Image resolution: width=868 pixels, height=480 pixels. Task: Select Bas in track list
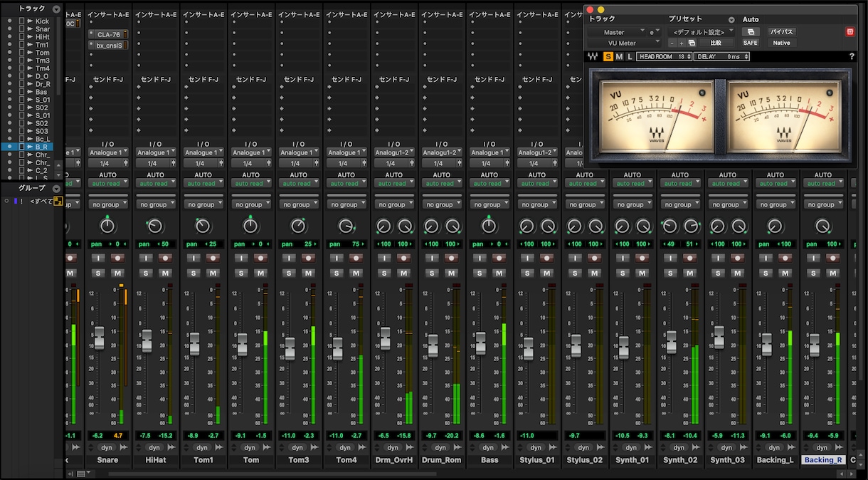click(42, 92)
